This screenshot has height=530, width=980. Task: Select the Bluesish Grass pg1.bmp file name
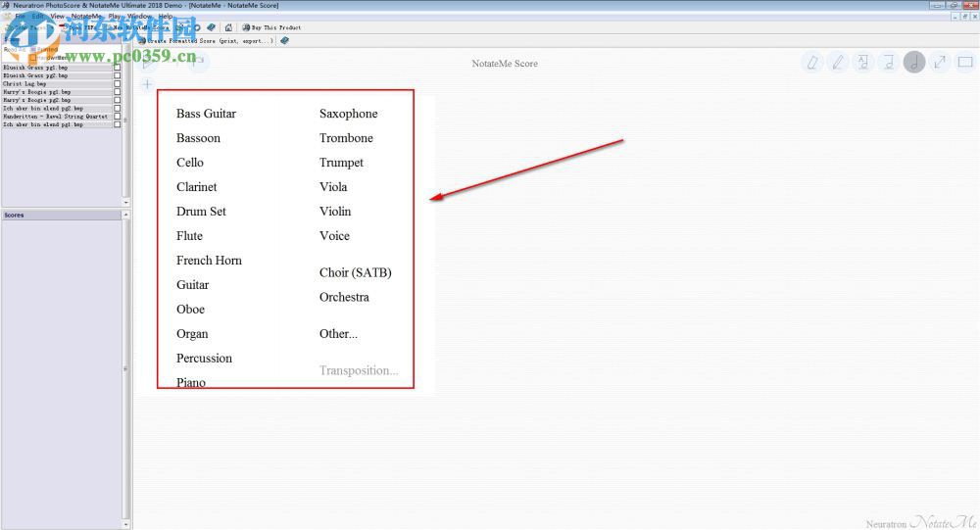coord(35,68)
